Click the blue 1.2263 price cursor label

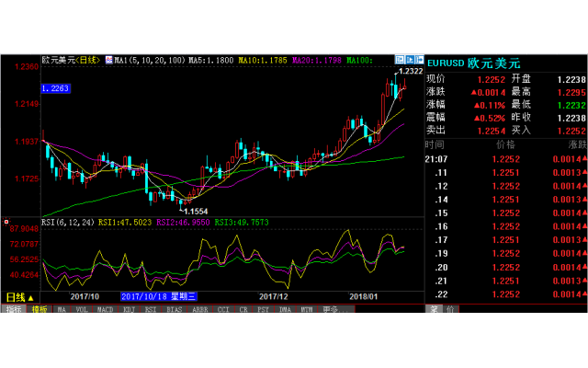click(55, 88)
